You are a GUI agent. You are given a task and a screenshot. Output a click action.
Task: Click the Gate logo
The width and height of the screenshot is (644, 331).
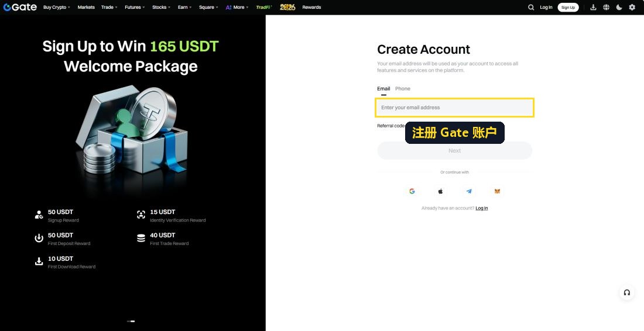click(x=20, y=7)
